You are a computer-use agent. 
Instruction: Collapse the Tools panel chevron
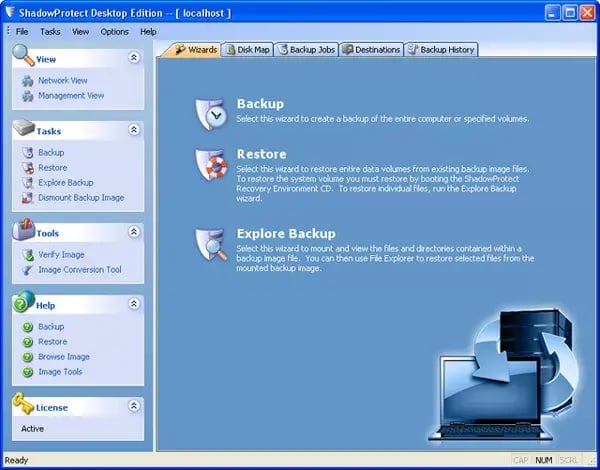[x=133, y=232]
